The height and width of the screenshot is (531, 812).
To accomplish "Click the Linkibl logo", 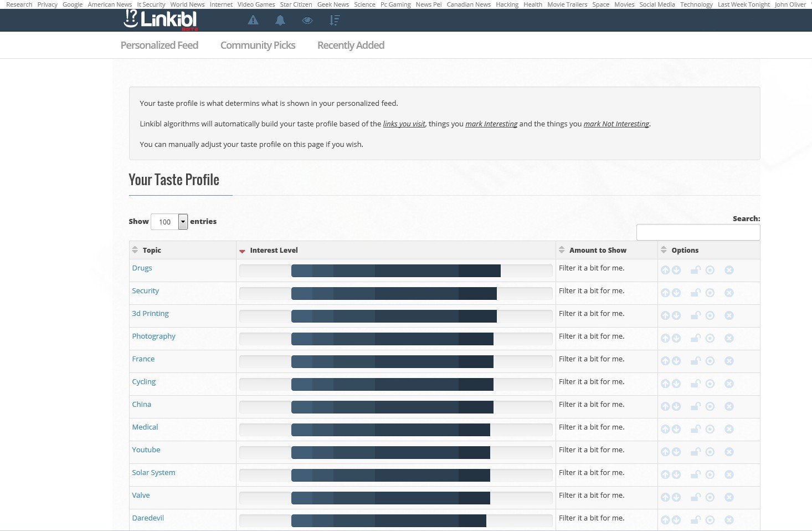I will tap(161, 20).
